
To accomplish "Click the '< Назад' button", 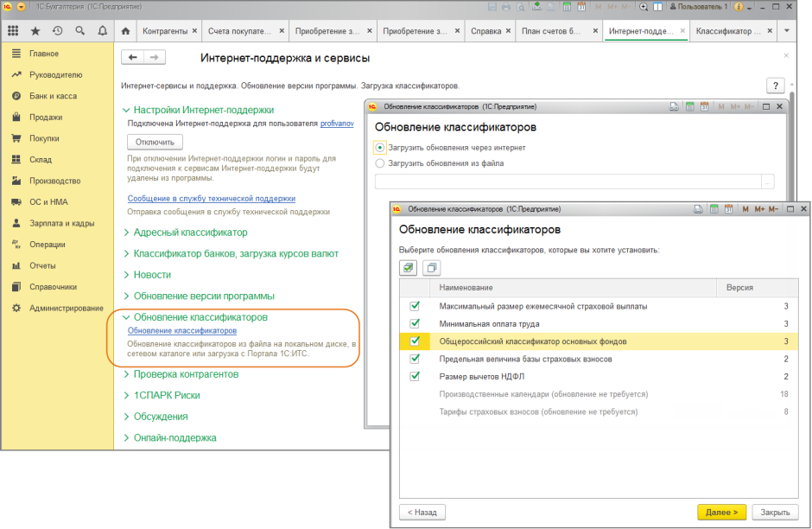I will pyautogui.click(x=422, y=512).
